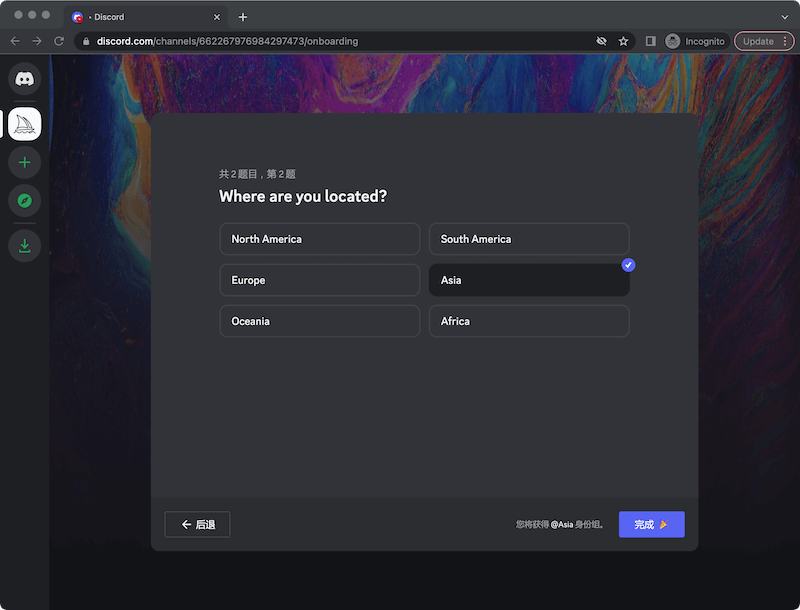
Task: Open the Chrome Update menu button
Action: 763,41
